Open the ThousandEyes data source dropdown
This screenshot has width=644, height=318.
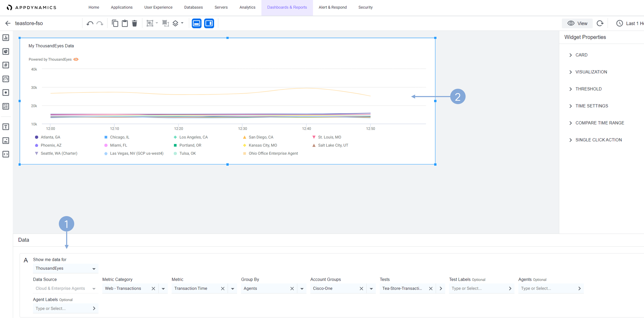pos(65,268)
